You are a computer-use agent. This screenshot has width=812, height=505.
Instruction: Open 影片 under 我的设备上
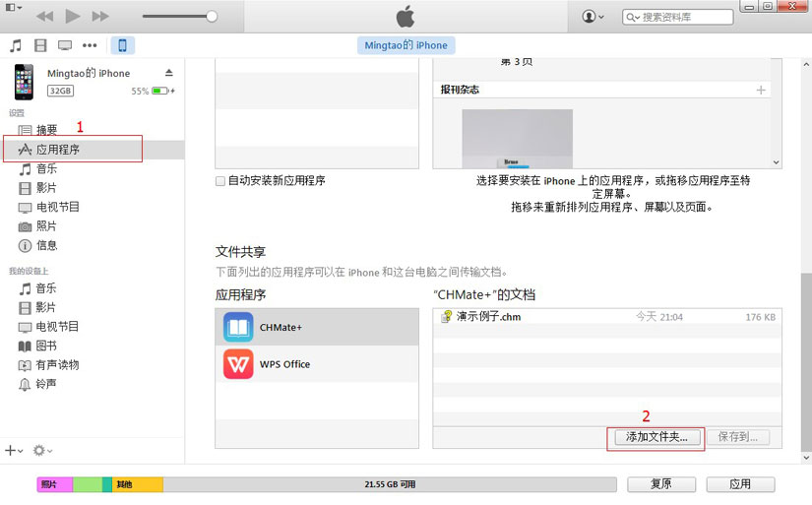(45, 308)
